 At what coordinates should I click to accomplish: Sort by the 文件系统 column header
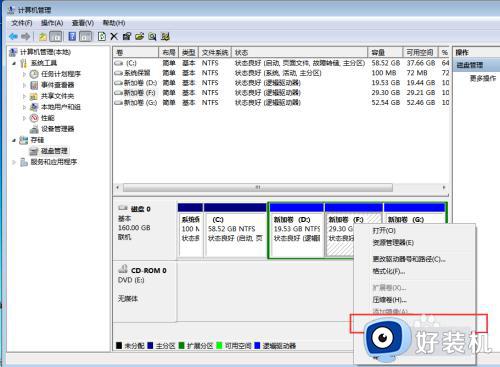(x=215, y=52)
